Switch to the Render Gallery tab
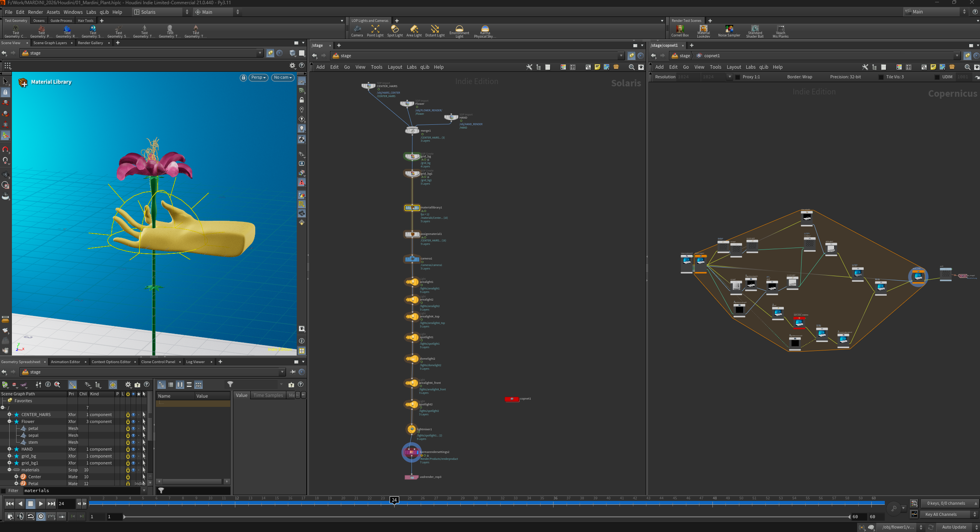980x532 pixels. coord(90,43)
